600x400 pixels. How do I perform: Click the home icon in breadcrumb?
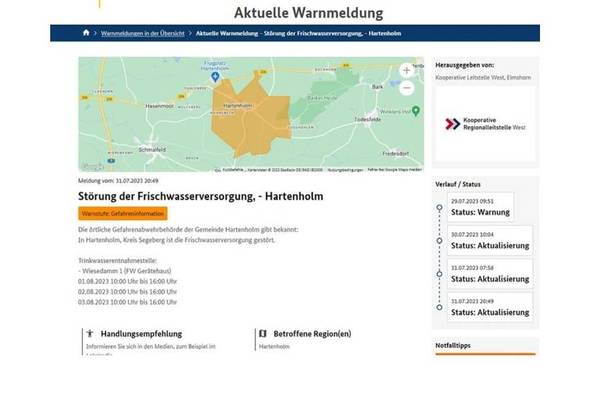87,33
